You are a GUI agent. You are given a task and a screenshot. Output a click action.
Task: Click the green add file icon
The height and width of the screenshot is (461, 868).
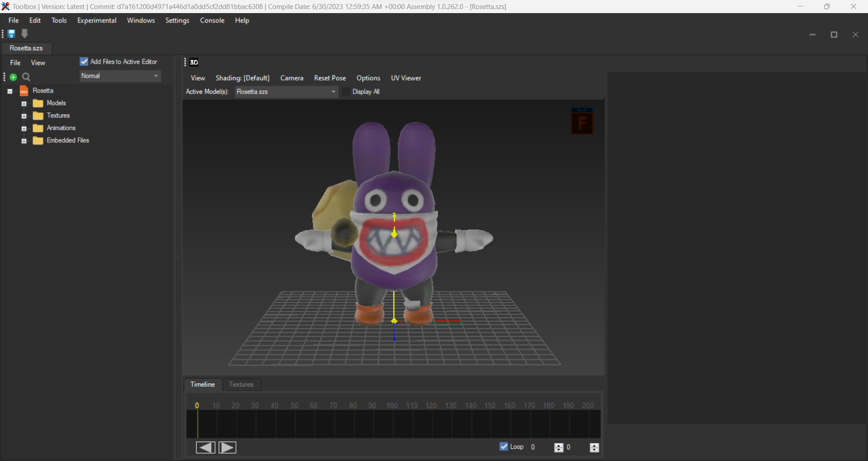click(x=14, y=77)
